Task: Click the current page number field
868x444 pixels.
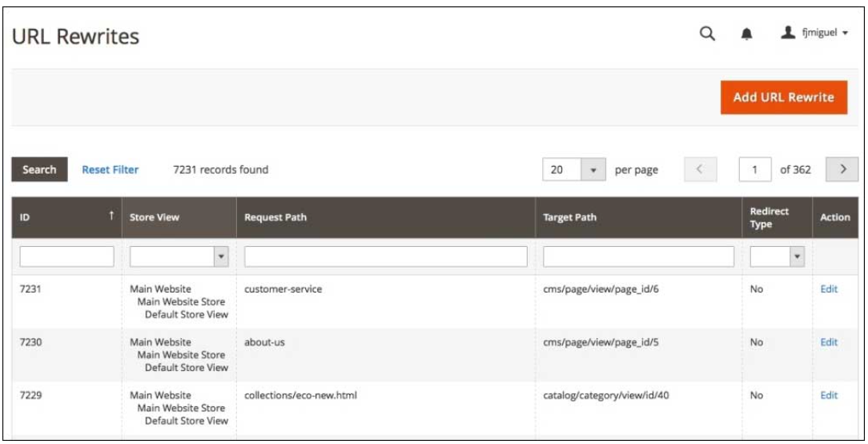Action: 754,170
